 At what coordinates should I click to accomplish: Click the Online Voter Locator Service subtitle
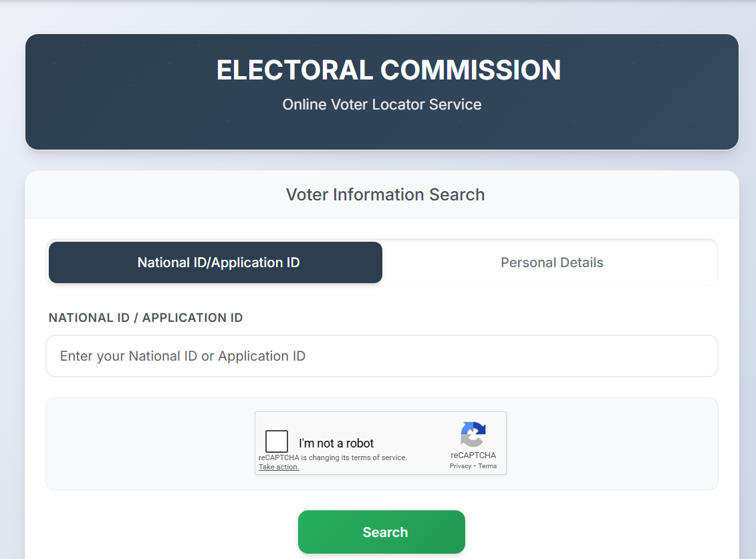pos(382,105)
